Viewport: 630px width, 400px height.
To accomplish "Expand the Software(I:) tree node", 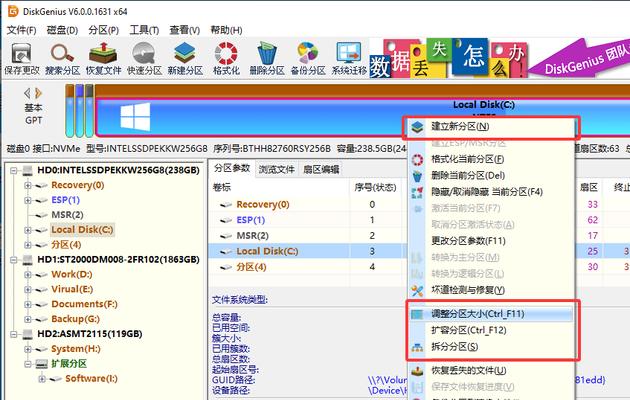I will pyautogui.click(x=42, y=379).
